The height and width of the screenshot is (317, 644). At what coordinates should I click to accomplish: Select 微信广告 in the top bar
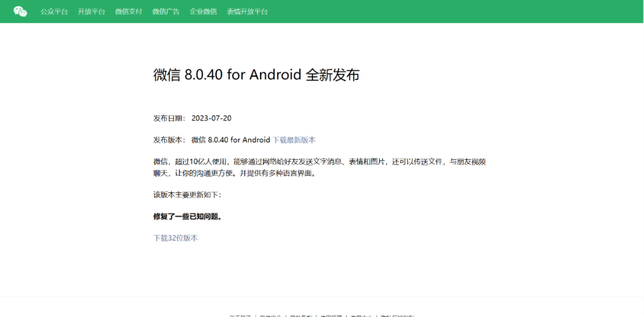(166, 11)
